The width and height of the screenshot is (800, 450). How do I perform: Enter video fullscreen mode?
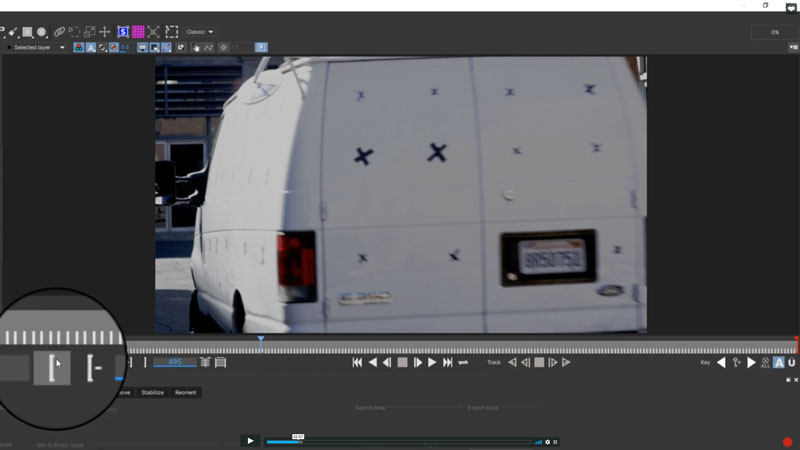click(x=555, y=442)
